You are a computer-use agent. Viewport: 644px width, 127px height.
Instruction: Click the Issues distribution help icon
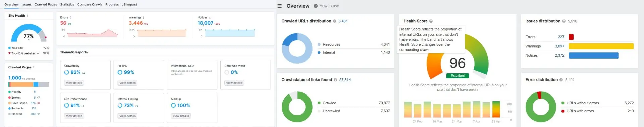564,21
